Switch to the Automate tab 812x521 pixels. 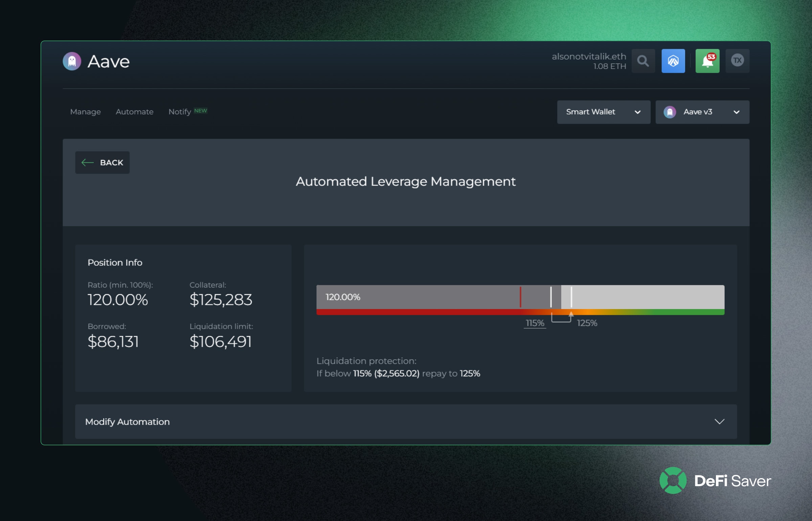pos(134,112)
